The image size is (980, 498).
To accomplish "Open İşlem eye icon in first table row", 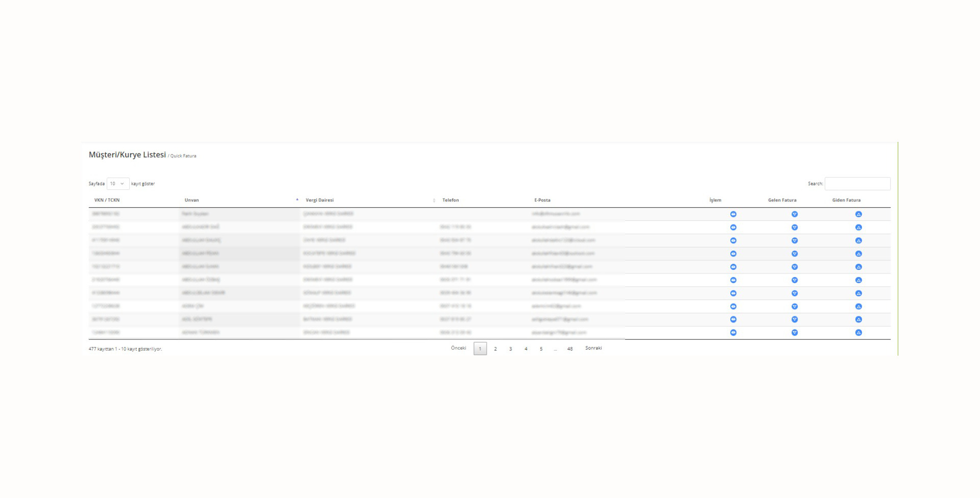I will 733,214.
